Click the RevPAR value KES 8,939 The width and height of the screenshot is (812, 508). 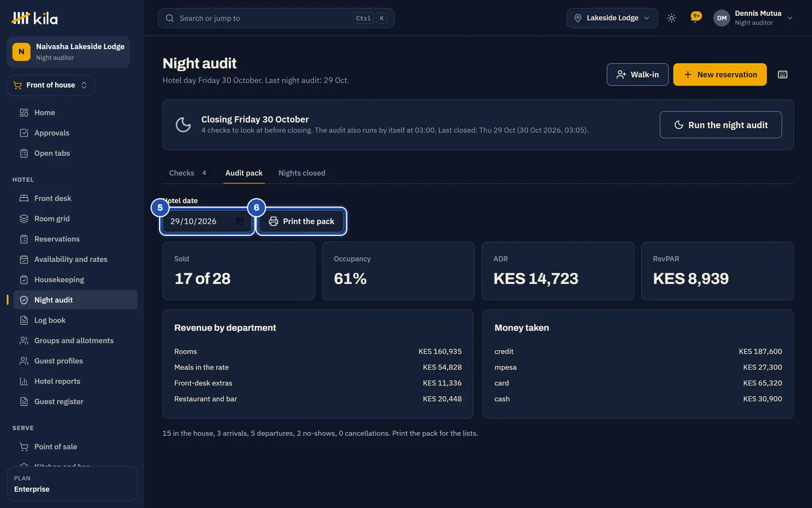691,279
